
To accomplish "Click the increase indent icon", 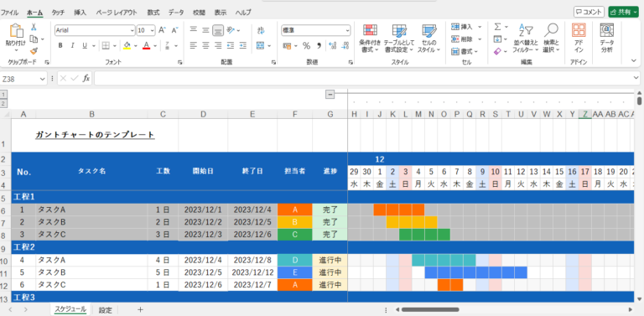I will pyautogui.click(x=242, y=45).
